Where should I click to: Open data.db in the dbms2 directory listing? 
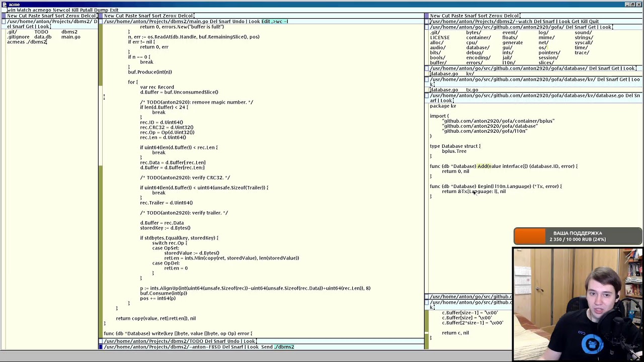(43, 37)
